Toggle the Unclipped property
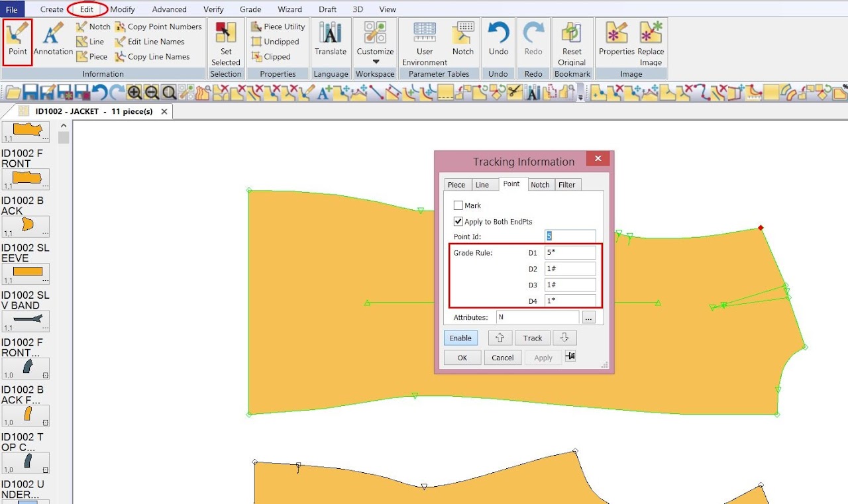Screen dimensions: 848x504 point(275,41)
